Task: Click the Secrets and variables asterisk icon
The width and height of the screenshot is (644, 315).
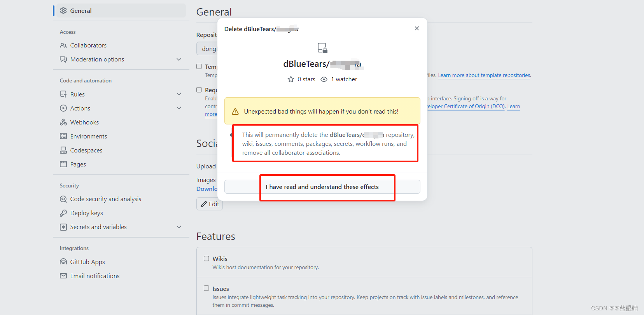Action: (63, 227)
